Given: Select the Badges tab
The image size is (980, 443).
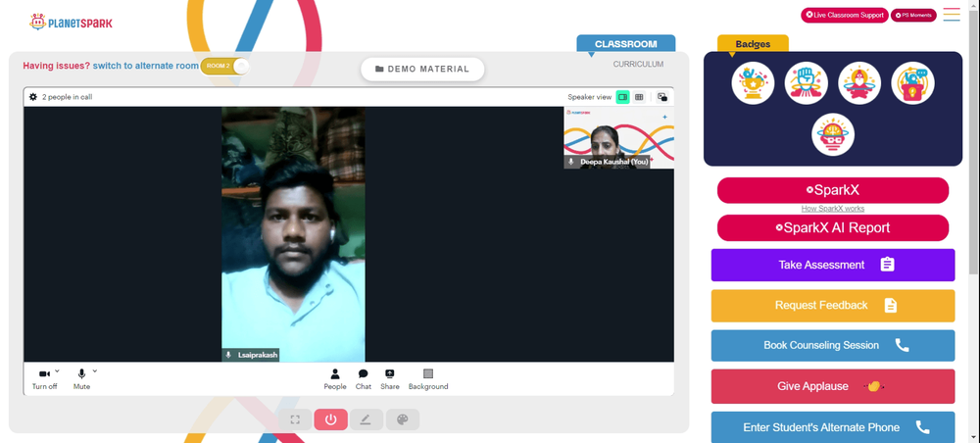Looking at the screenshot, I should 753,44.
